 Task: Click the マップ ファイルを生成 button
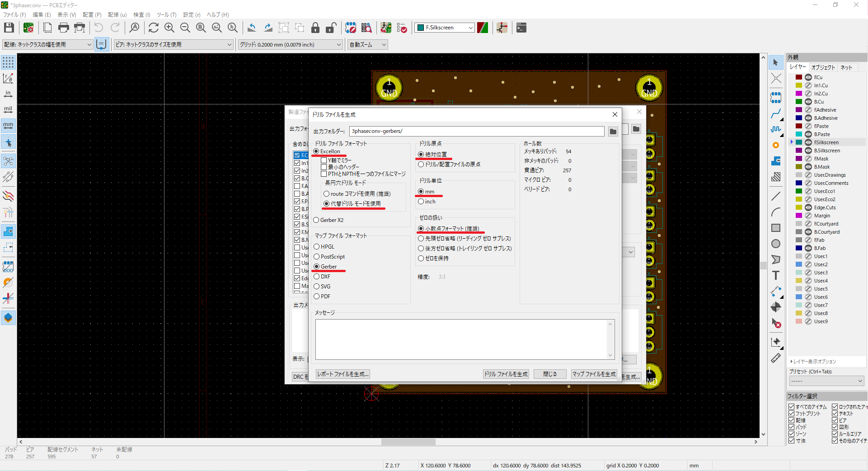(594, 374)
